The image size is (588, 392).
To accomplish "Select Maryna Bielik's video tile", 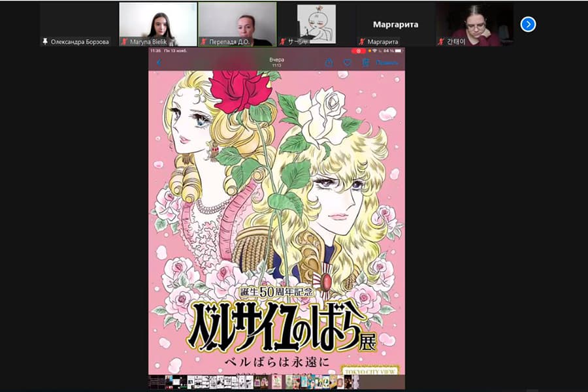I will tap(158, 24).
